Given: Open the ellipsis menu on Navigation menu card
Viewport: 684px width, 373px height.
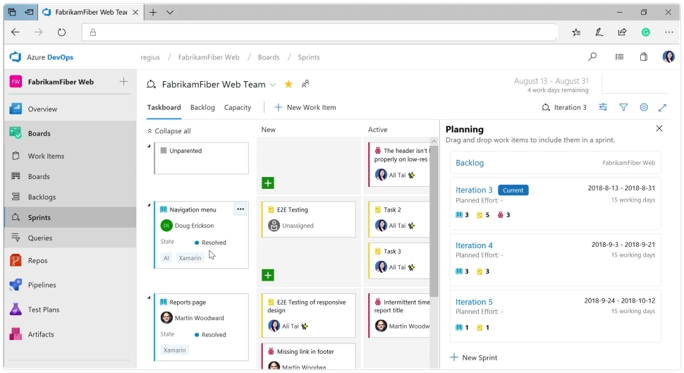Looking at the screenshot, I should point(240,209).
